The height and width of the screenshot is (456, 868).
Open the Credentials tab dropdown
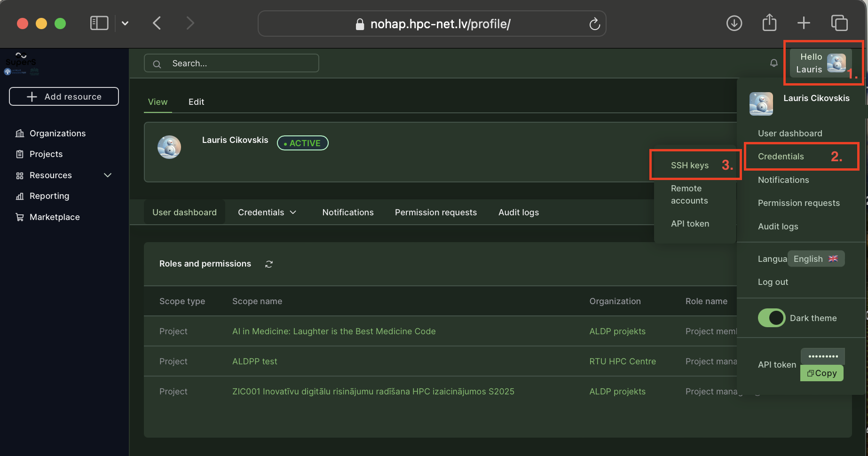point(267,212)
